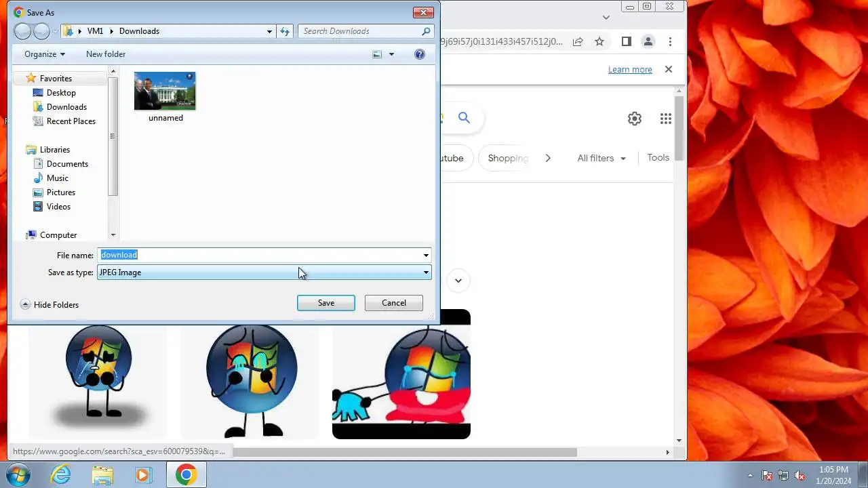
Task: Open the Windows Start button
Action: 17,474
